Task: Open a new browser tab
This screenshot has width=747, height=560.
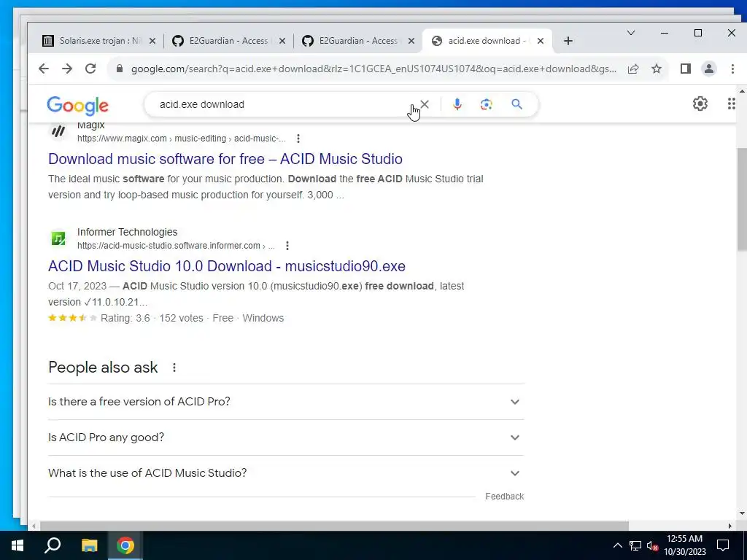Action: click(x=568, y=41)
